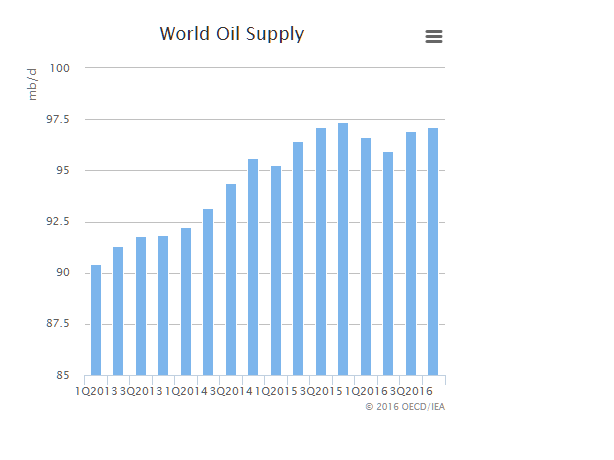Click the 3Q2013 data bar

[x=141, y=306]
